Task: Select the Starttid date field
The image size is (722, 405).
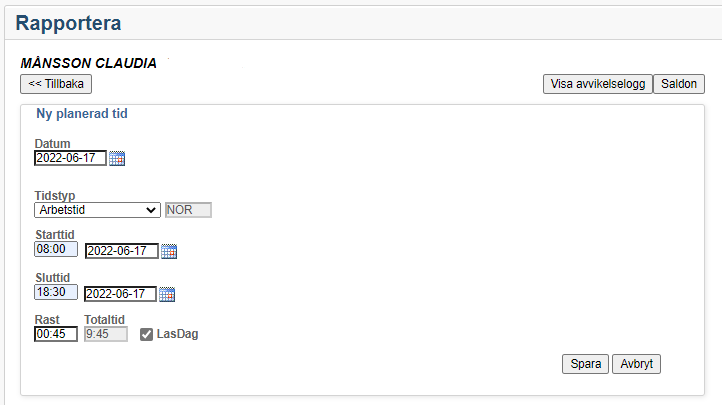Action: 122,251
